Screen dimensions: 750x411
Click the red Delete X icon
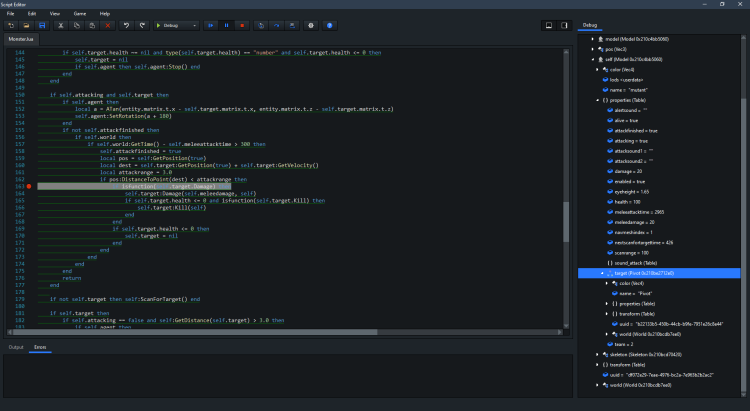[x=108, y=25]
